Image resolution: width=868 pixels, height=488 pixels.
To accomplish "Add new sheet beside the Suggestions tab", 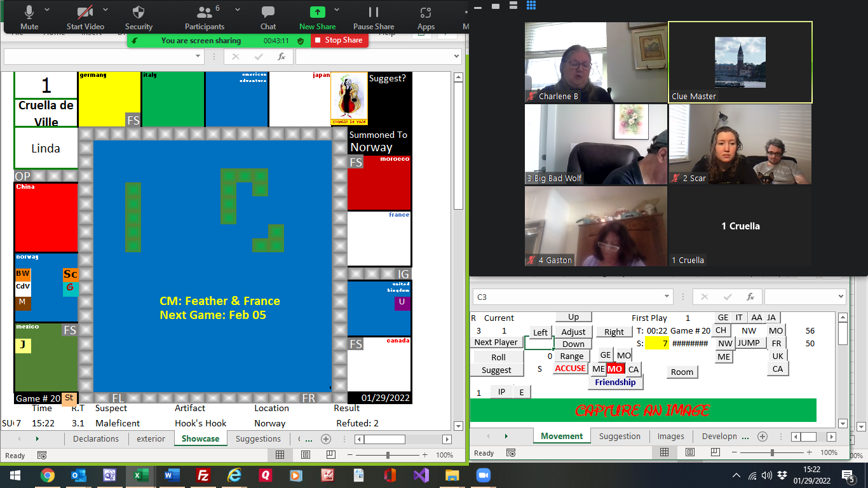I will click(x=326, y=439).
